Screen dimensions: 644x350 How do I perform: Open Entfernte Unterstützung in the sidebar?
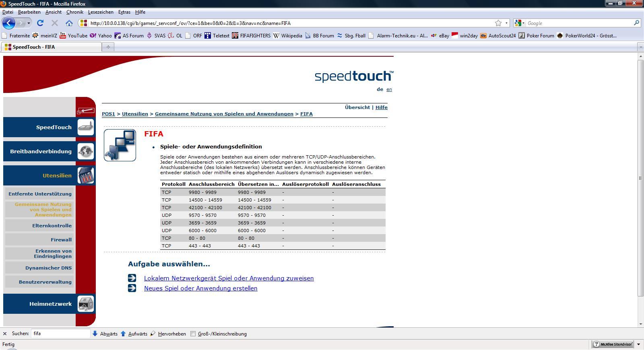click(x=40, y=194)
